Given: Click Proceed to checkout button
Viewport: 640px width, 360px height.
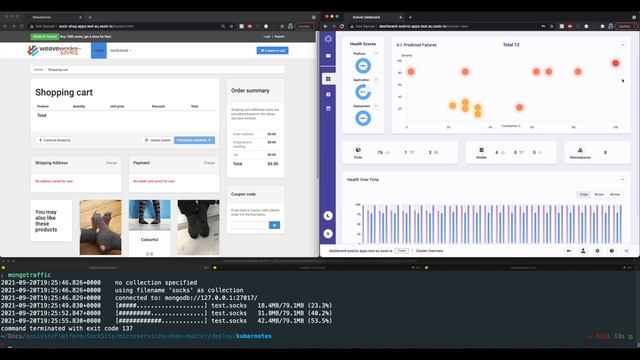Looking at the screenshot, I should point(194,140).
